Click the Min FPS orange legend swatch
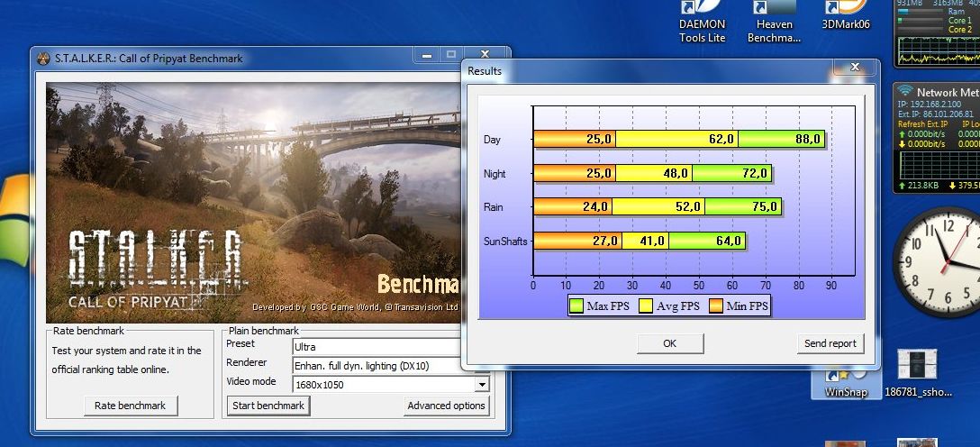The height and width of the screenshot is (447, 980). [x=716, y=306]
